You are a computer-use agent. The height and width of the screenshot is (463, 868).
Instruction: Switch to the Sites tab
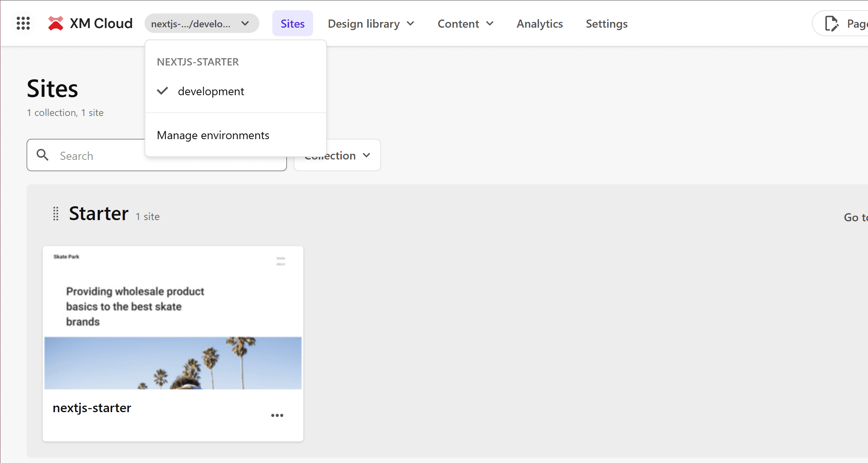pyautogui.click(x=292, y=24)
